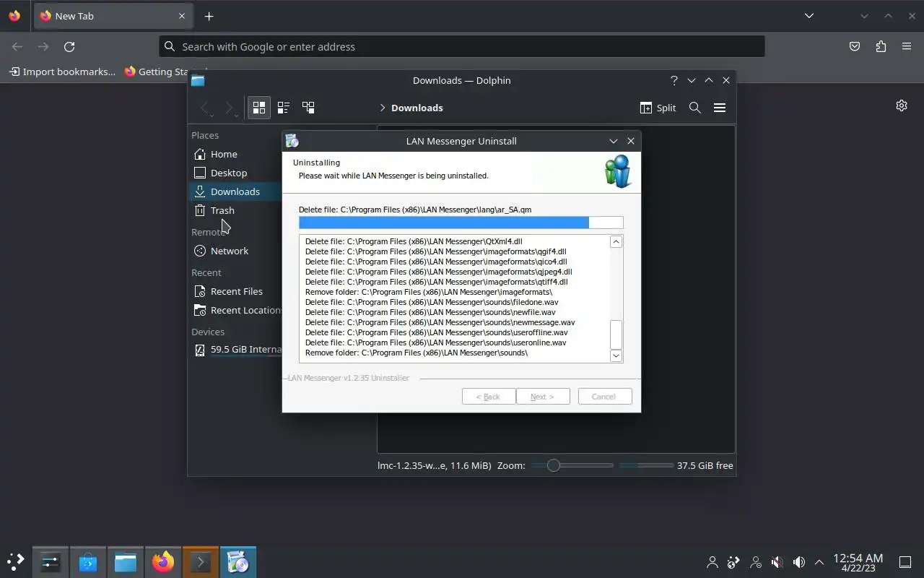Click the Dolphin zoom slider handle
924x578 pixels.
click(x=554, y=465)
